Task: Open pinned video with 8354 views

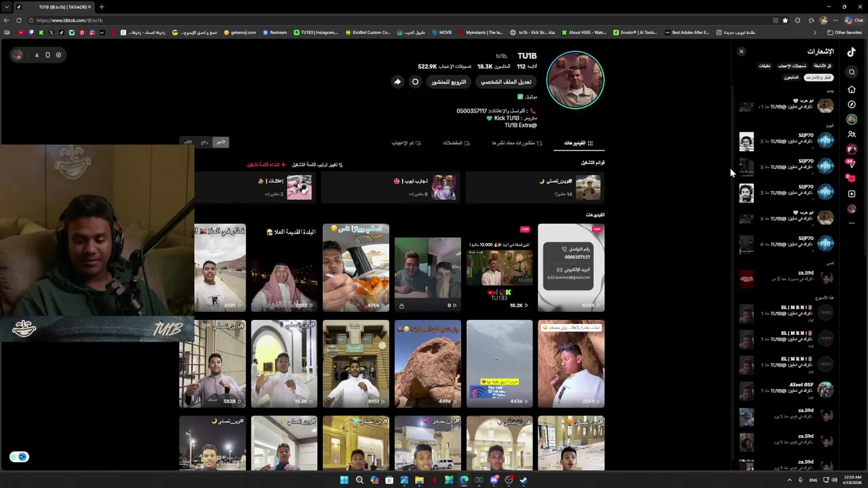Action: coord(571,268)
